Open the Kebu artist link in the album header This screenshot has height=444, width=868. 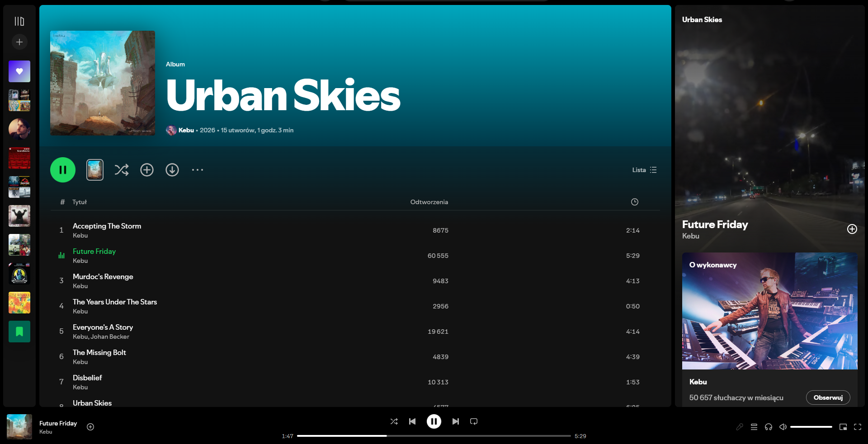click(x=186, y=130)
